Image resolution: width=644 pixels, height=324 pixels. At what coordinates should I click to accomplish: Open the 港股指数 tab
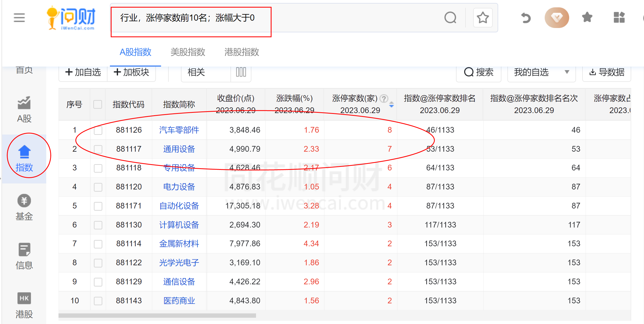click(241, 52)
